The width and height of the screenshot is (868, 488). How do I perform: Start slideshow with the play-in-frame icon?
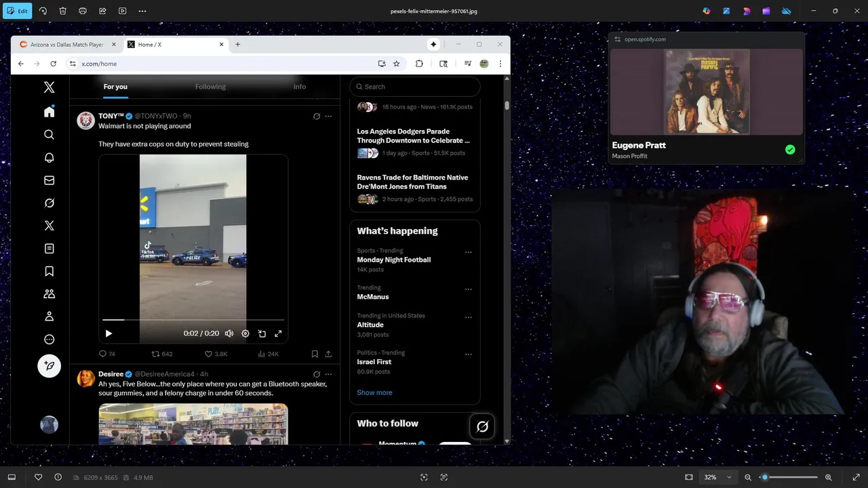[x=122, y=11]
